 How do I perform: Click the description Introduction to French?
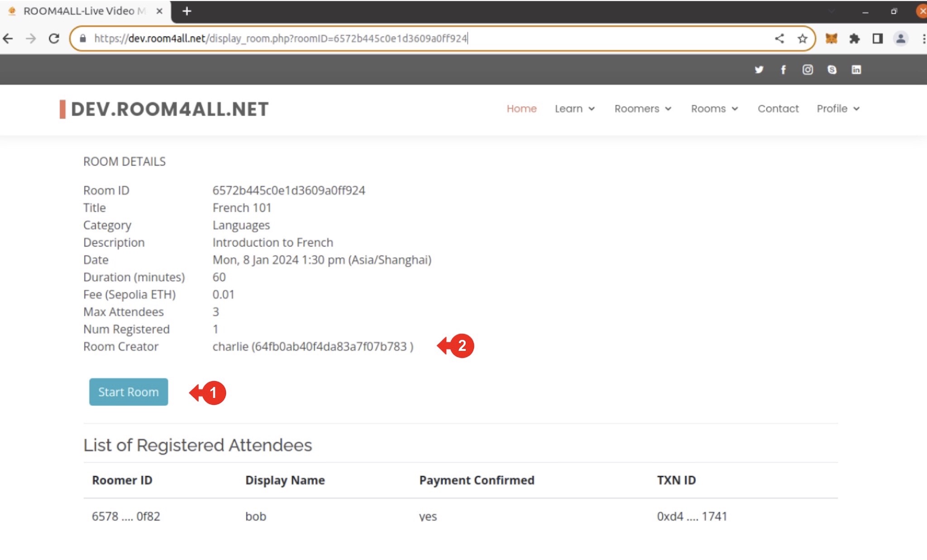coord(272,242)
